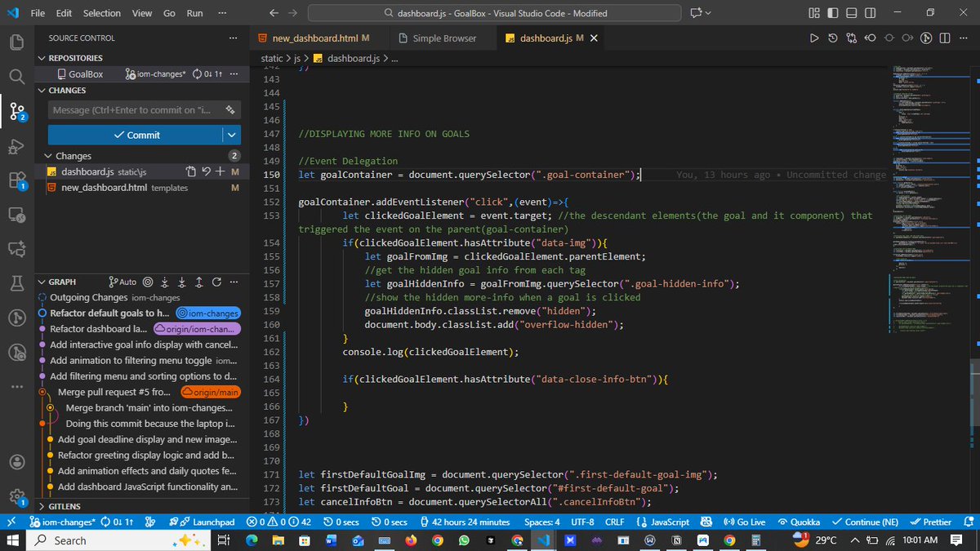Open the Search view from the activity bar
Image resolution: width=980 pixels, height=551 pixels.
click(x=16, y=75)
